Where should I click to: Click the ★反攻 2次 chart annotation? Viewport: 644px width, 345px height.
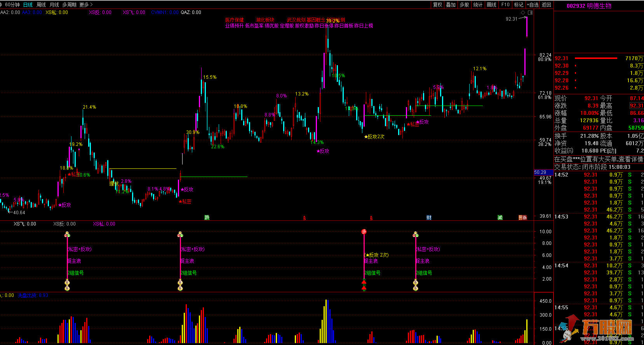374,137
